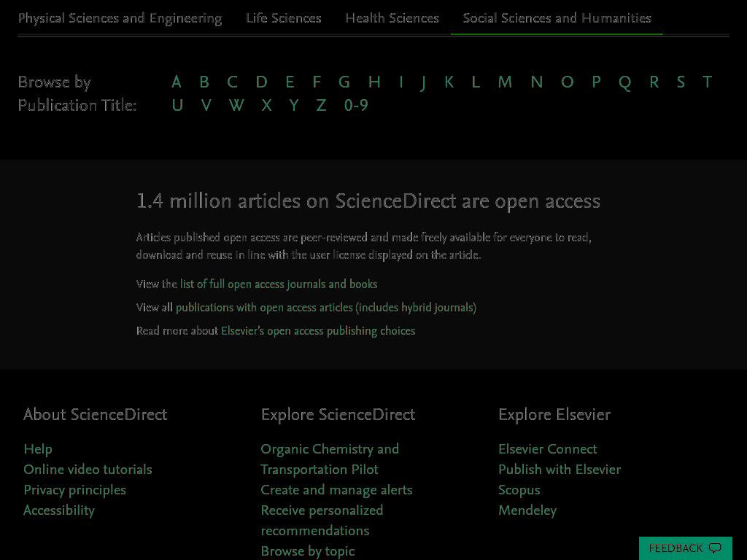747x560 pixels.
Task: Browse publication titles starting with N
Action: point(537,82)
